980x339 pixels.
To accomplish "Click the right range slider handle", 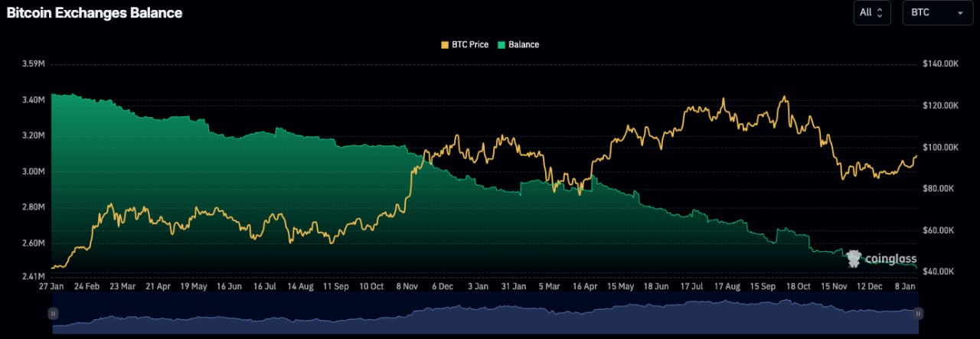I will click(917, 313).
